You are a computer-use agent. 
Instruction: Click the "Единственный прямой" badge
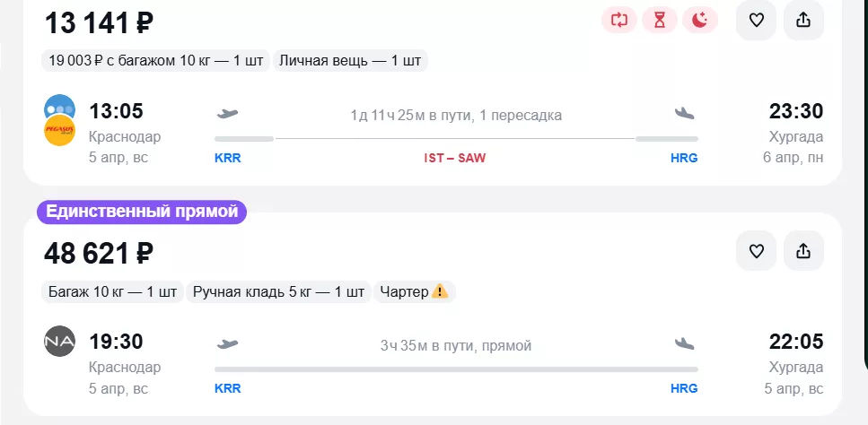coord(141,212)
